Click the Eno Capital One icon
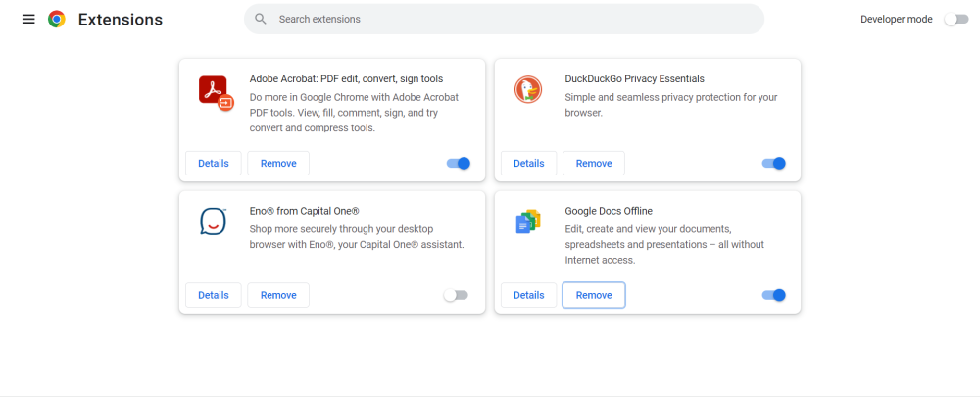The height and width of the screenshot is (399, 980). click(x=213, y=222)
